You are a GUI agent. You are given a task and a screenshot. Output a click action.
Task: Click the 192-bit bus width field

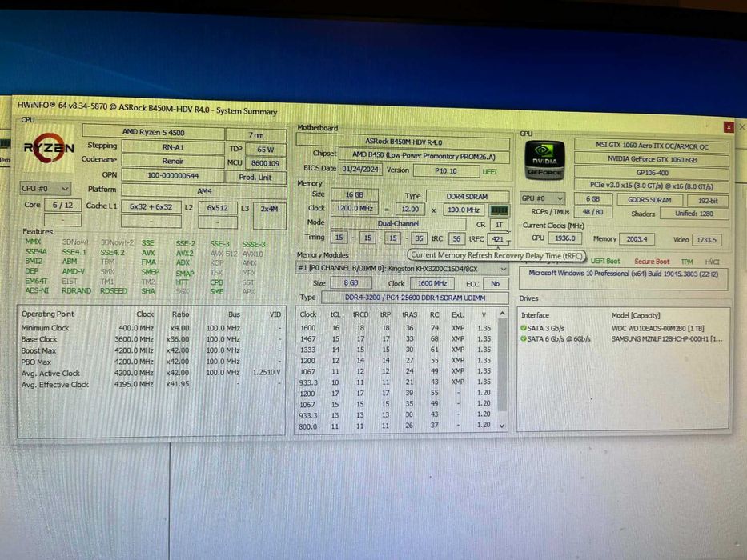708,201
